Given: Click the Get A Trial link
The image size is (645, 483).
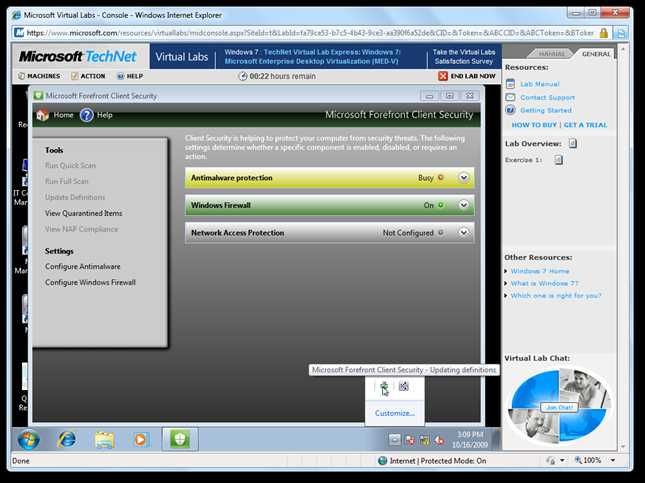Looking at the screenshot, I should 585,125.
